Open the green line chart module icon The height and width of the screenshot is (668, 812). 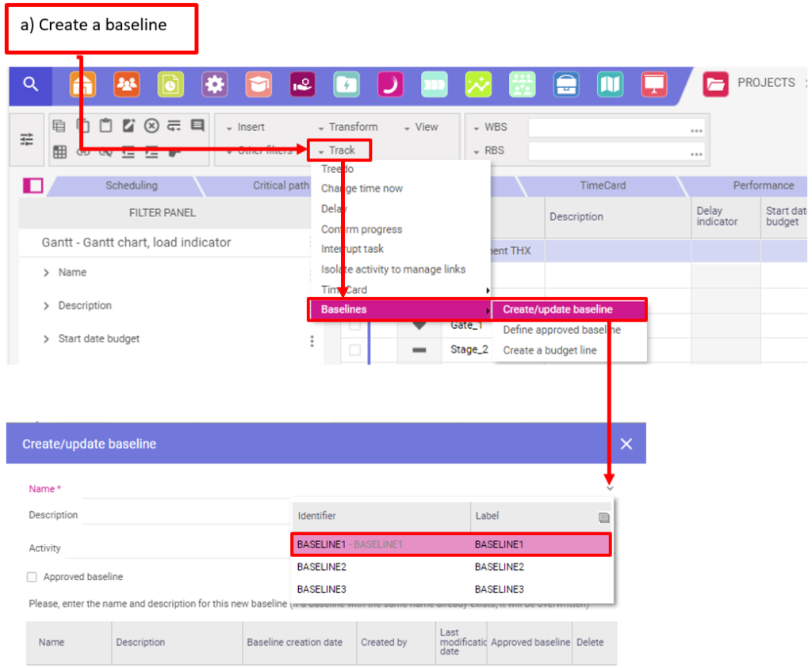(x=478, y=85)
